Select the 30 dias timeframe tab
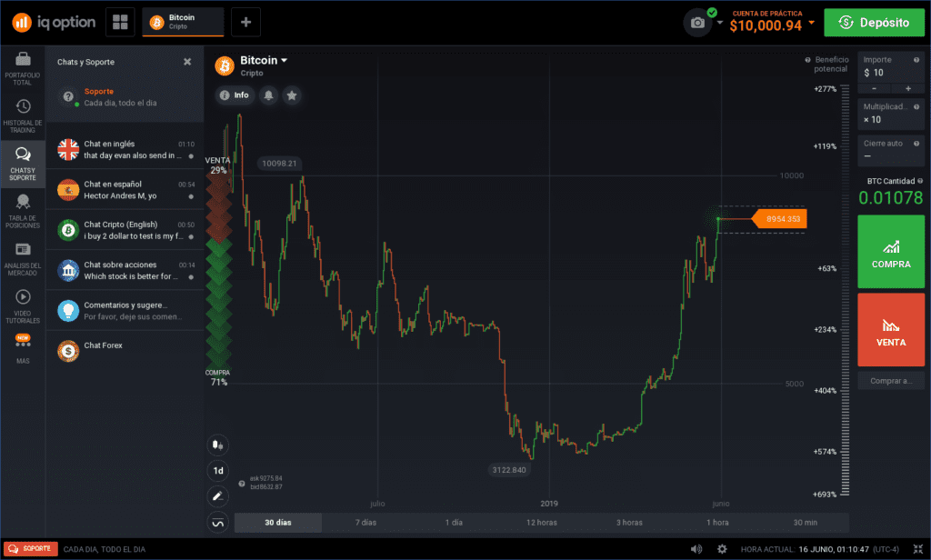The height and width of the screenshot is (560, 931). (278, 523)
